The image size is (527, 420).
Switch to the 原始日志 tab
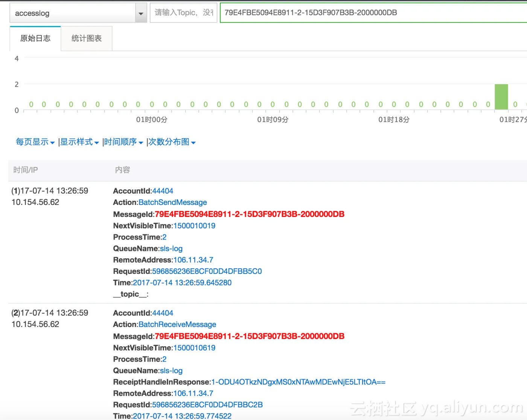pos(35,38)
